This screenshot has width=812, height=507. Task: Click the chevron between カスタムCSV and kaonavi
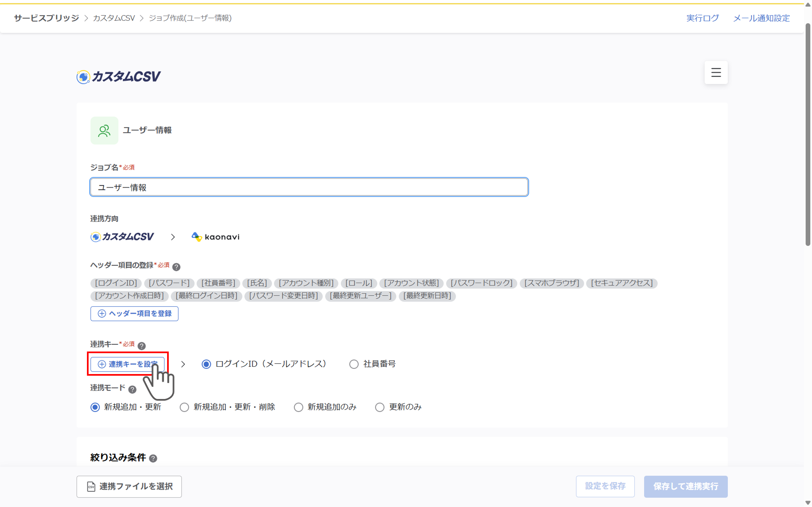pyautogui.click(x=173, y=237)
